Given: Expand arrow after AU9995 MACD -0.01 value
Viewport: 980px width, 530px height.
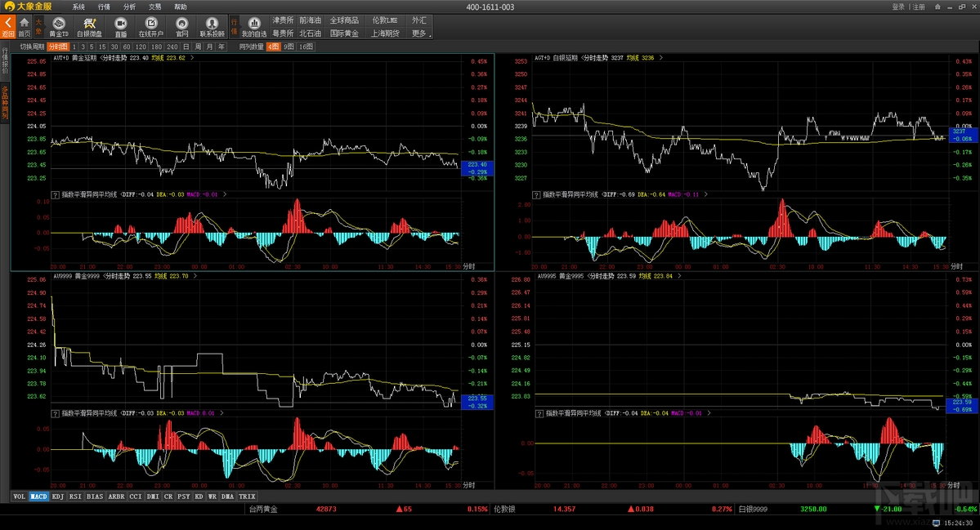Looking at the screenshot, I should [x=709, y=413].
